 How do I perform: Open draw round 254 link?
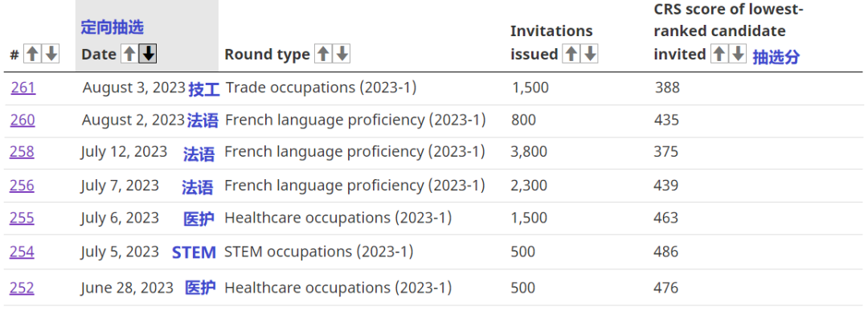[23, 252]
